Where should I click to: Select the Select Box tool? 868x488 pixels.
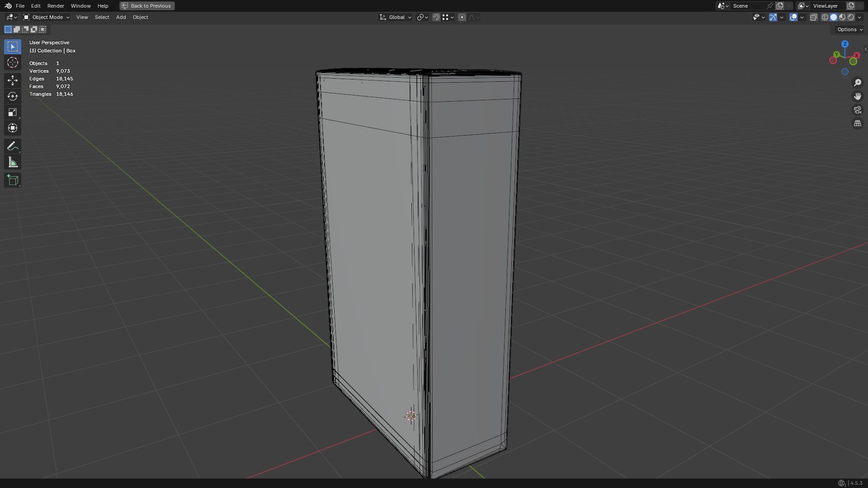tap(13, 47)
